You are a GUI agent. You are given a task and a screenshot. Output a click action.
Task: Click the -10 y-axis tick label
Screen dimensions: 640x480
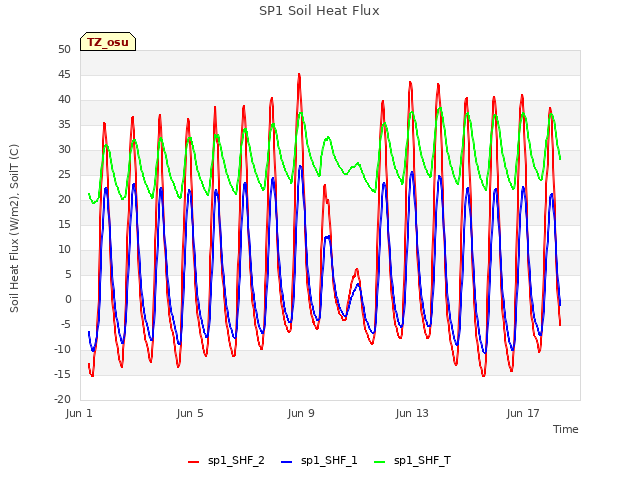63,350
